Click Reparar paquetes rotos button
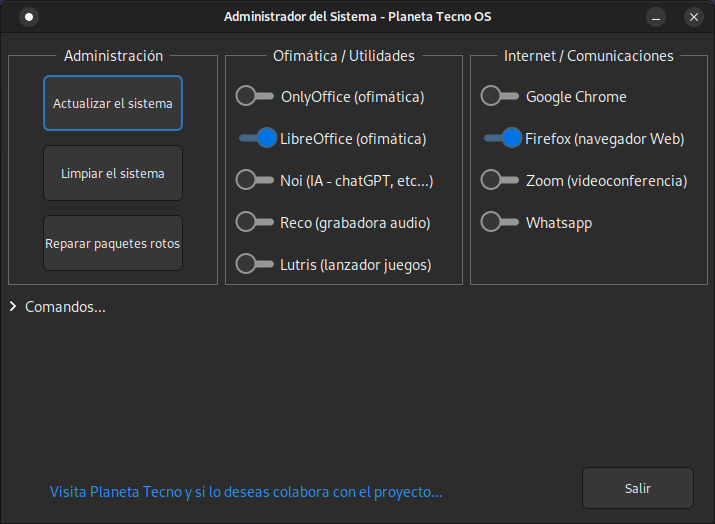Viewport: 715px width, 524px height. [x=113, y=243]
